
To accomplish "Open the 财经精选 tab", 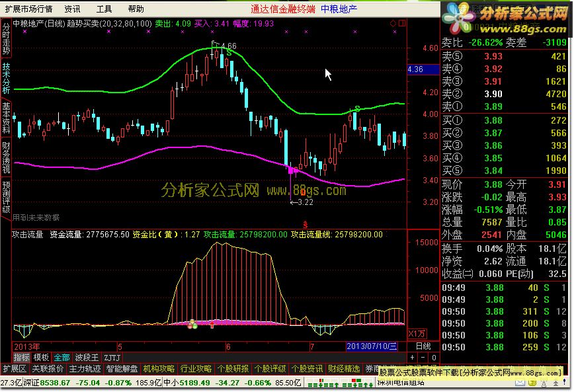I will tap(344, 369).
